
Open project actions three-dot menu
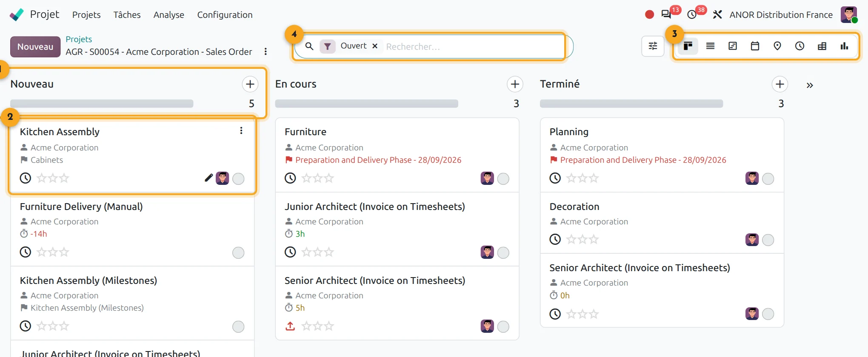266,51
